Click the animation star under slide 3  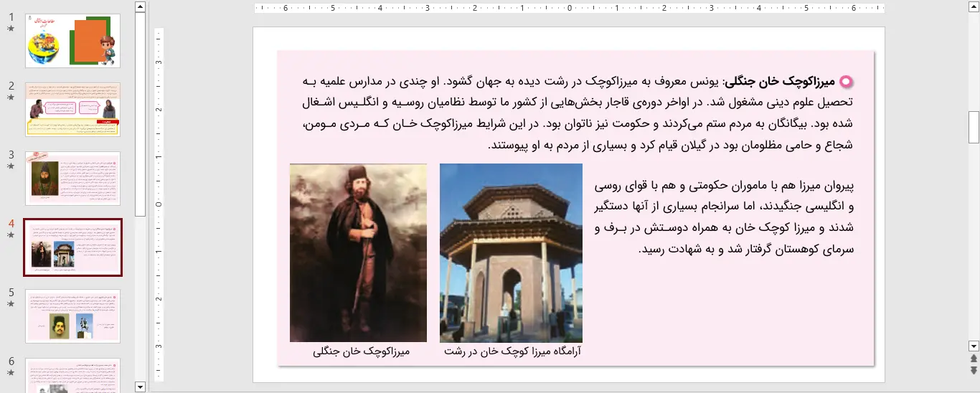(11, 166)
